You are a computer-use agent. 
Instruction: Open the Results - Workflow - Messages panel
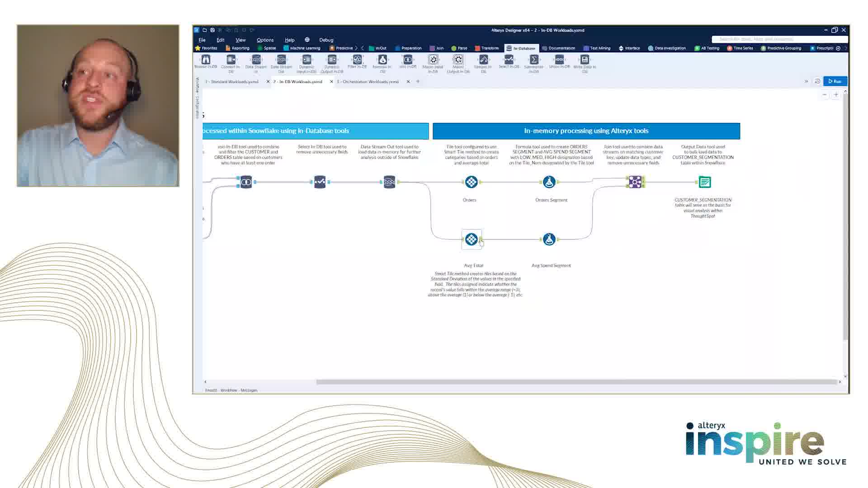point(231,390)
